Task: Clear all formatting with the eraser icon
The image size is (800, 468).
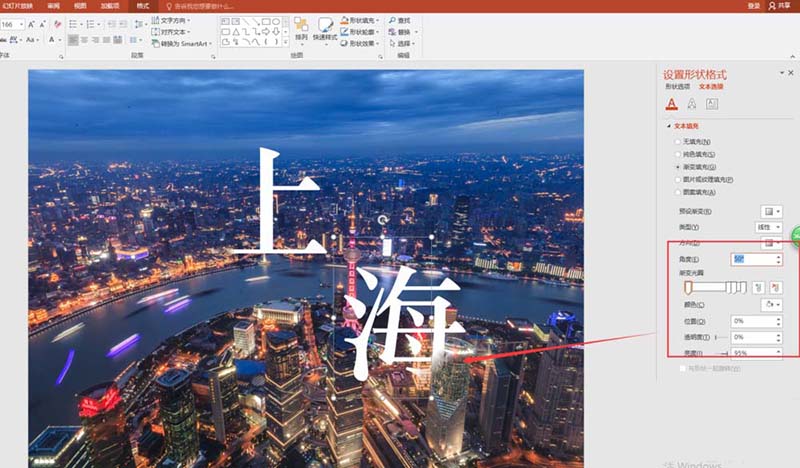Action: coord(57,24)
